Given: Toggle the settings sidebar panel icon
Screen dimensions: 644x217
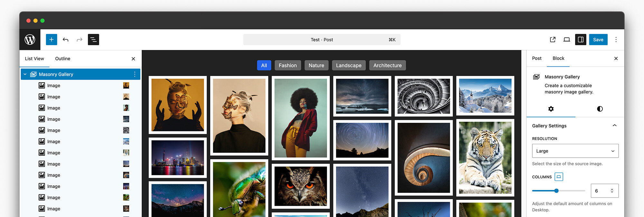Looking at the screenshot, I should [x=581, y=40].
